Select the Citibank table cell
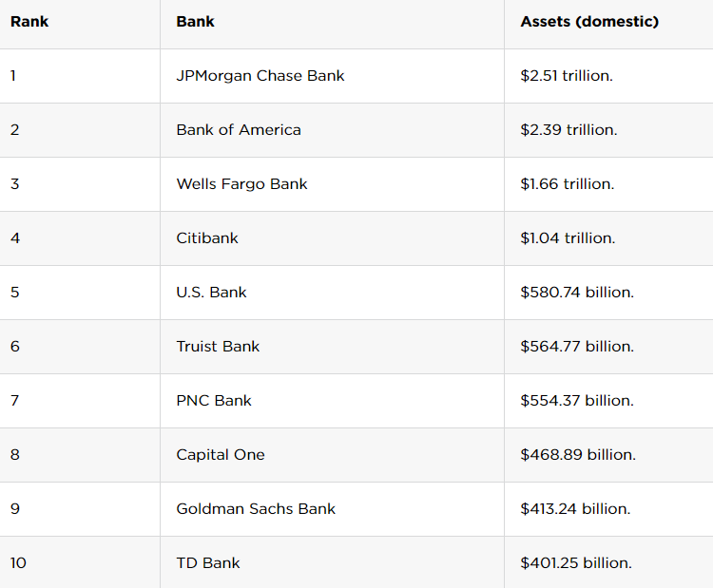The width and height of the screenshot is (713, 588). click(207, 238)
